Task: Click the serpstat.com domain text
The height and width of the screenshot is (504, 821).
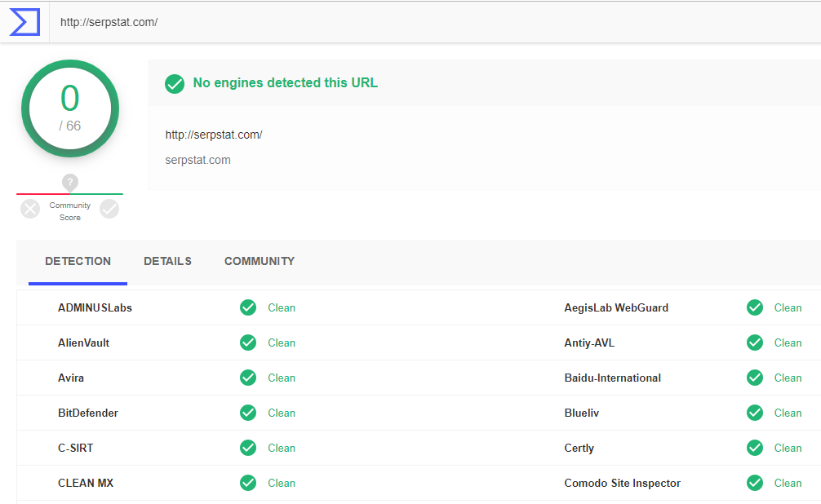Action: pos(198,160)
